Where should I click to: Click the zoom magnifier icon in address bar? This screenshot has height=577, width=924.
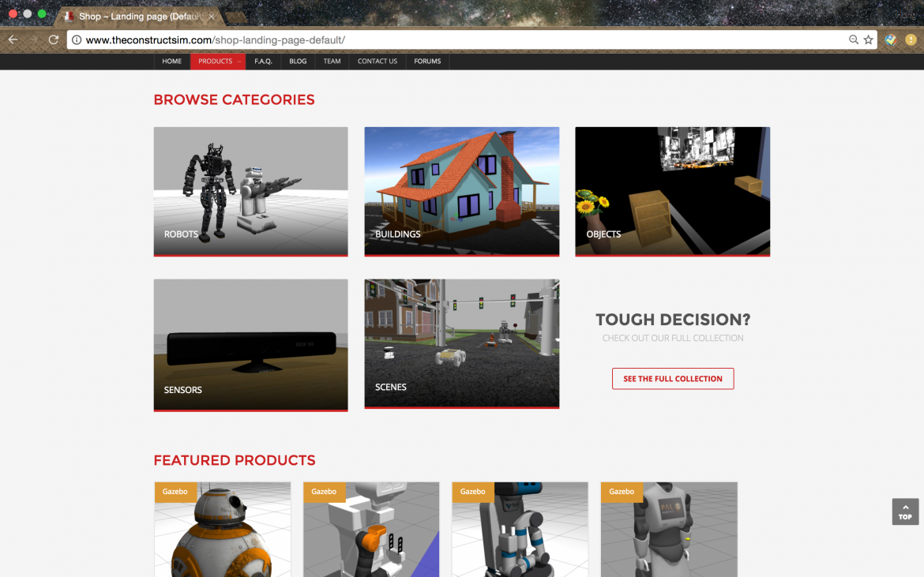coord(854,39)
